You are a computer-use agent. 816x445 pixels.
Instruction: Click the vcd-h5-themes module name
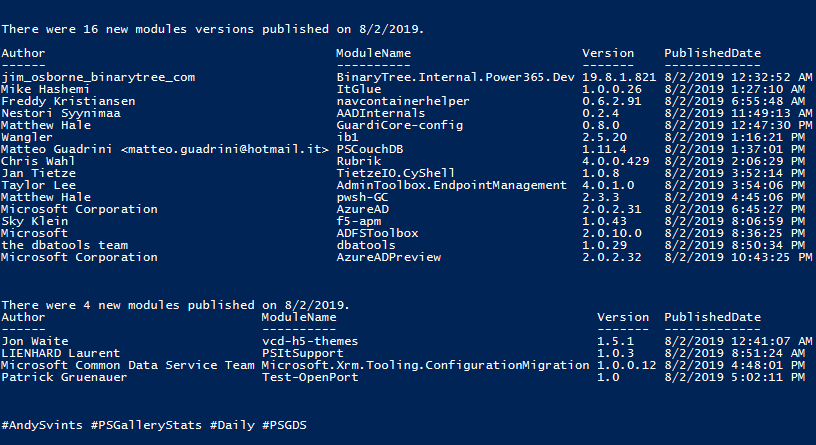click(310, 341)
